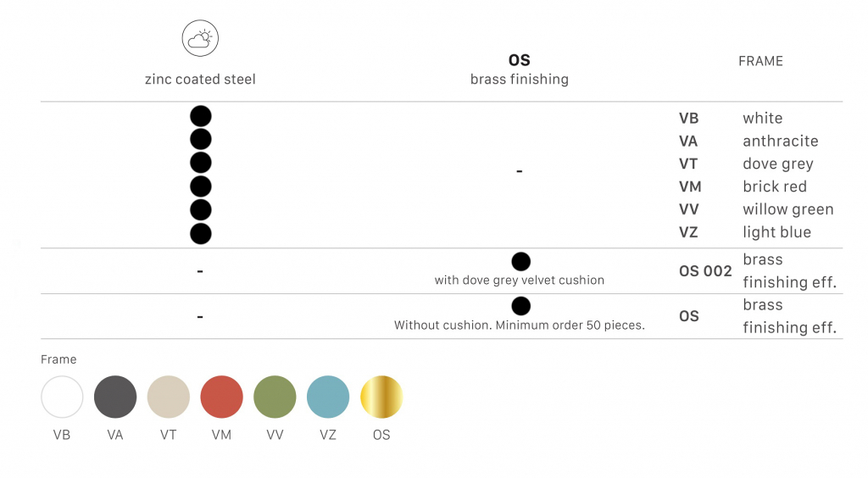
Task: Click the zinc coated steel label
Action: 200,80
